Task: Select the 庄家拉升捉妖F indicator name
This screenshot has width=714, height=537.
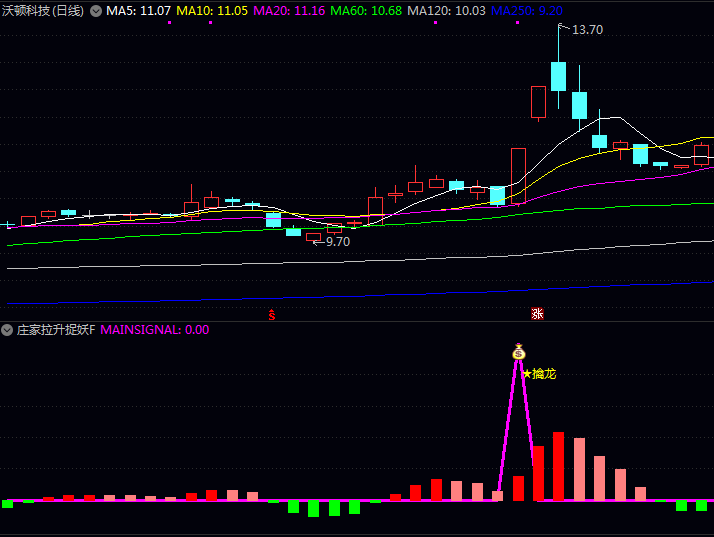Action: pos(56,329)
